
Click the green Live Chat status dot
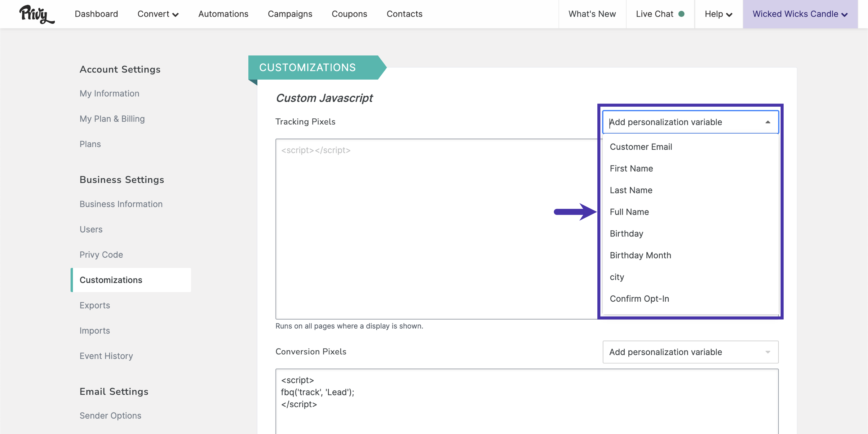tap(681, 14)
